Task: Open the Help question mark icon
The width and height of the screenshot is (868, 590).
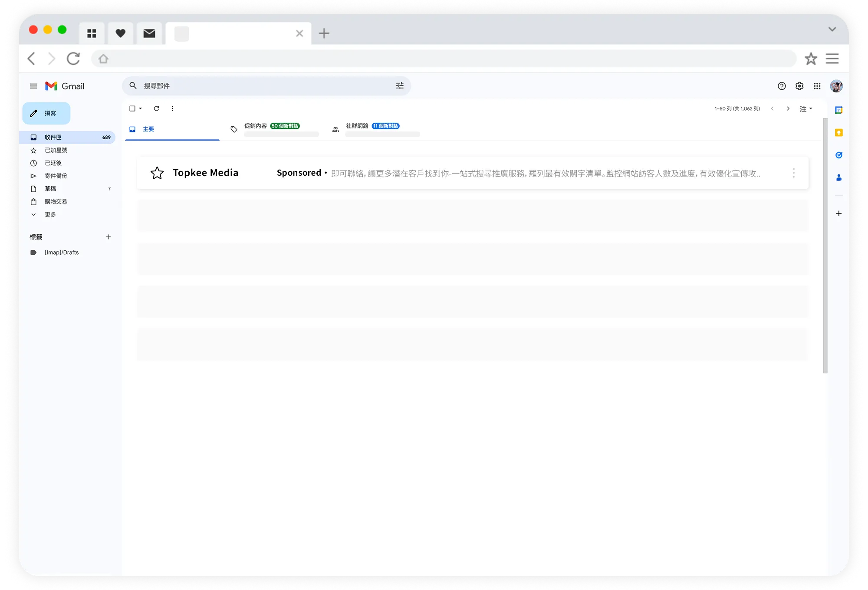Action: 782,86
